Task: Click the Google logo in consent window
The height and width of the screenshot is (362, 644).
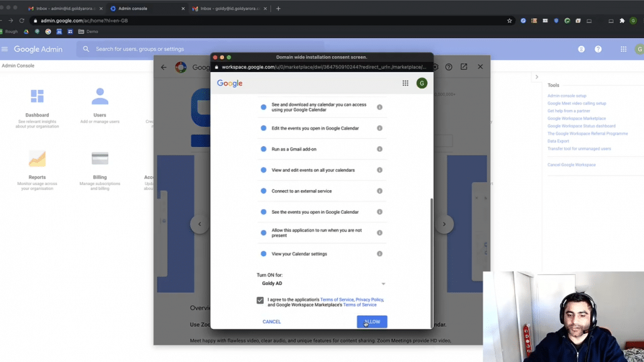Action: tap(229, 83)
